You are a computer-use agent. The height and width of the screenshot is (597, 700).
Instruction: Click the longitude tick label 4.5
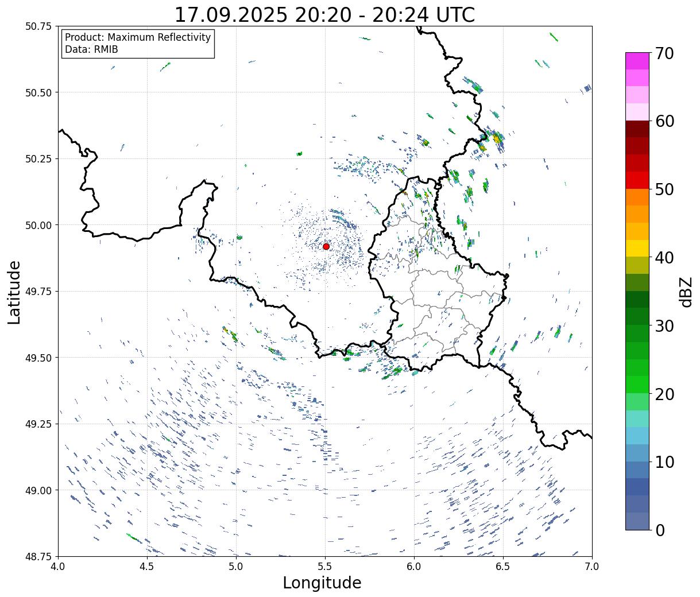point(147,567)
